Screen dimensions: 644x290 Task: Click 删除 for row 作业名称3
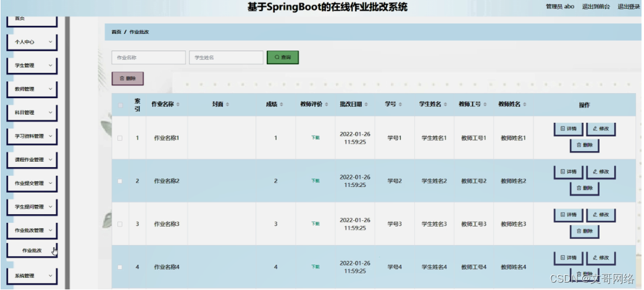click(x=585, y=231)
